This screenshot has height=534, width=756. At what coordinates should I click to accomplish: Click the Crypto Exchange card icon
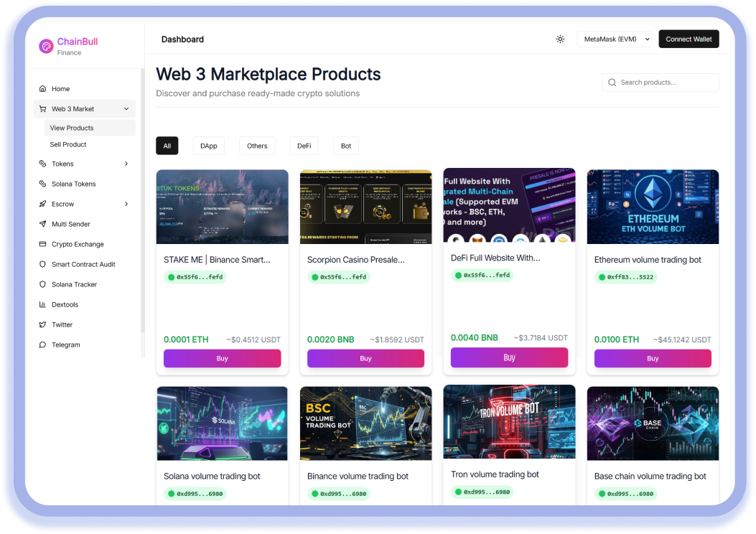[x=43, y=244]
